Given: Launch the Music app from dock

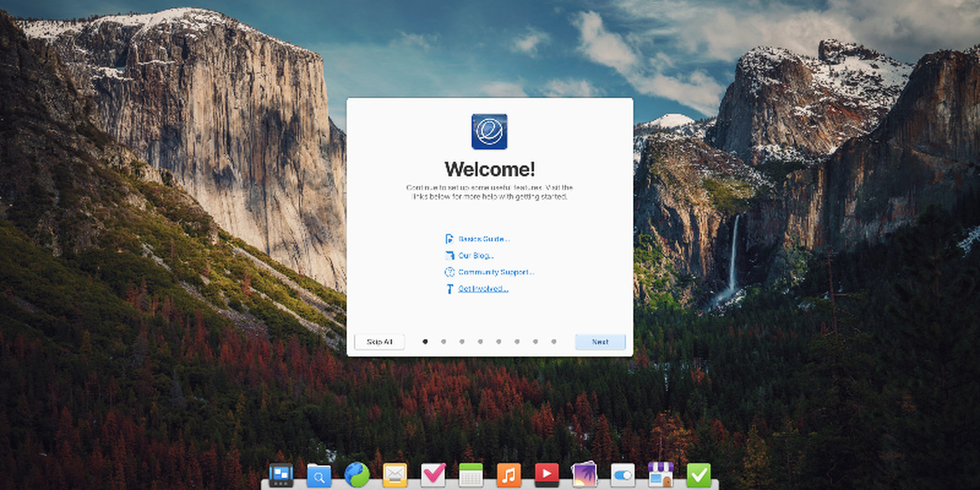Looking at the screenshot, I should tap(509, 474).
